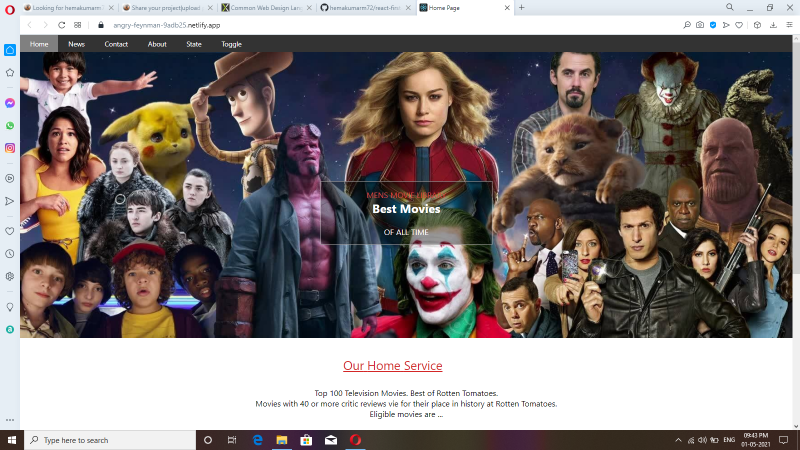This screenshot has height=450, width=800.
Task: Click scrollbar down arrow of page
Action: (796, 426)
